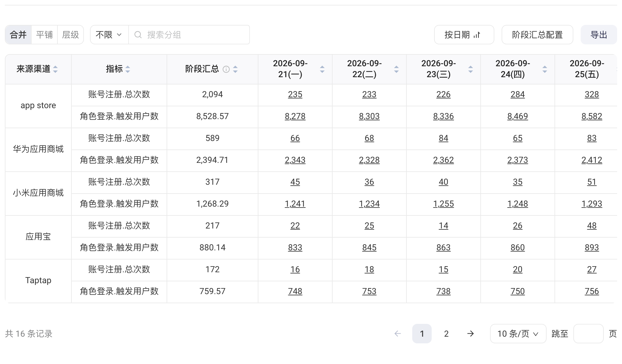Click the 跳至 page jump input
The height and width of the screenshot is (364, 622).
[x=588, y=334]
